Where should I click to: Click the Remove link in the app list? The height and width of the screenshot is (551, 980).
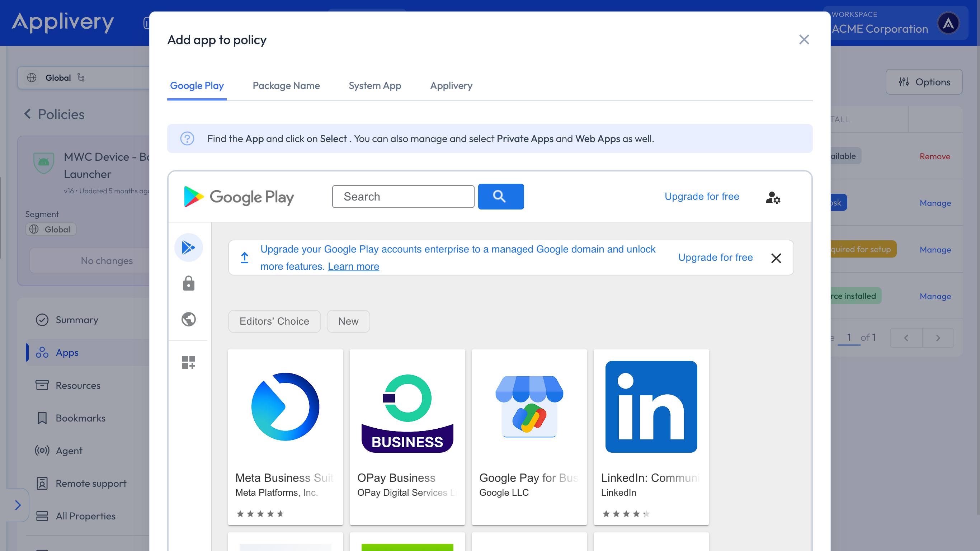coord(934,156)
